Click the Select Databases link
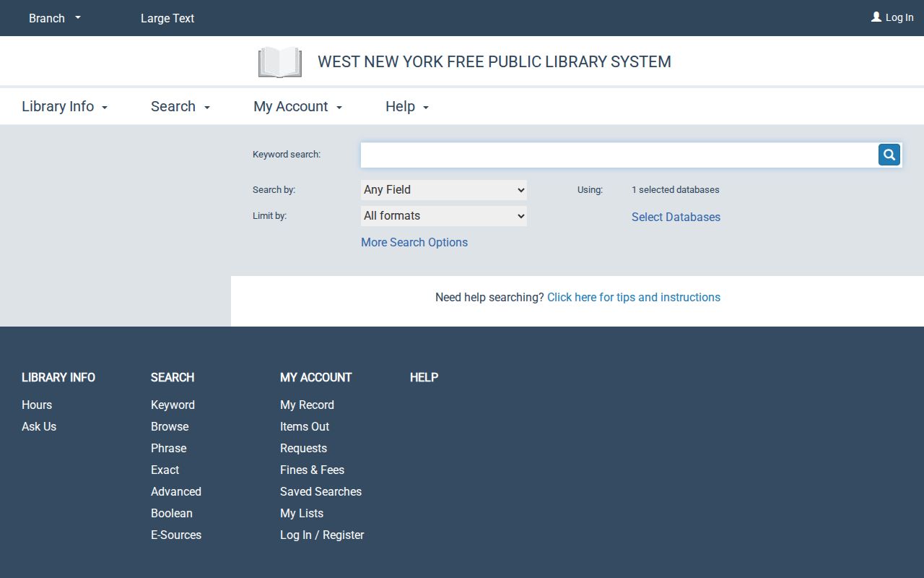Image resolution: width=924 pixels, height=578 pixels. pos(676,217)
